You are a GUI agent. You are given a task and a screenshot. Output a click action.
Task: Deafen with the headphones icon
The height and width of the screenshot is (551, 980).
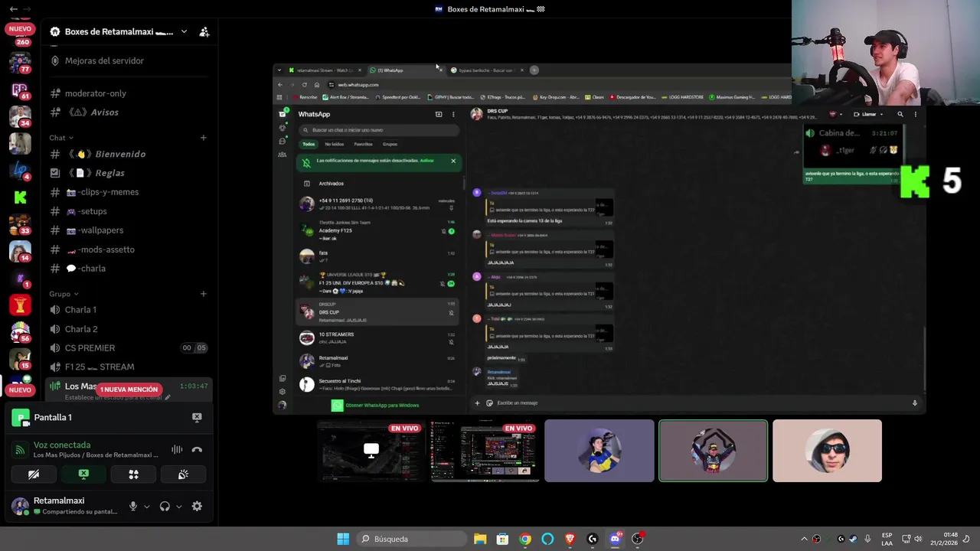point(165,506)
